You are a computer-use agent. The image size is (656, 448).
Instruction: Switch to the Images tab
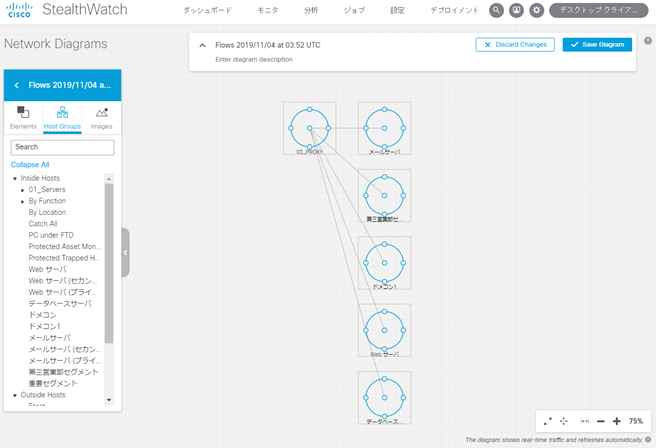coord(101,116)
